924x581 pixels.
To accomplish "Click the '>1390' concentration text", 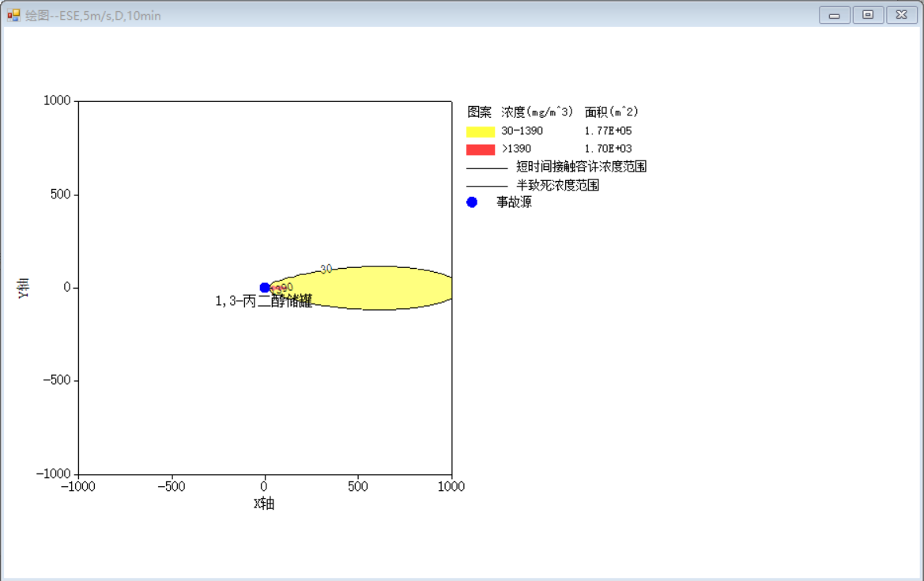I will click(516, 149).
